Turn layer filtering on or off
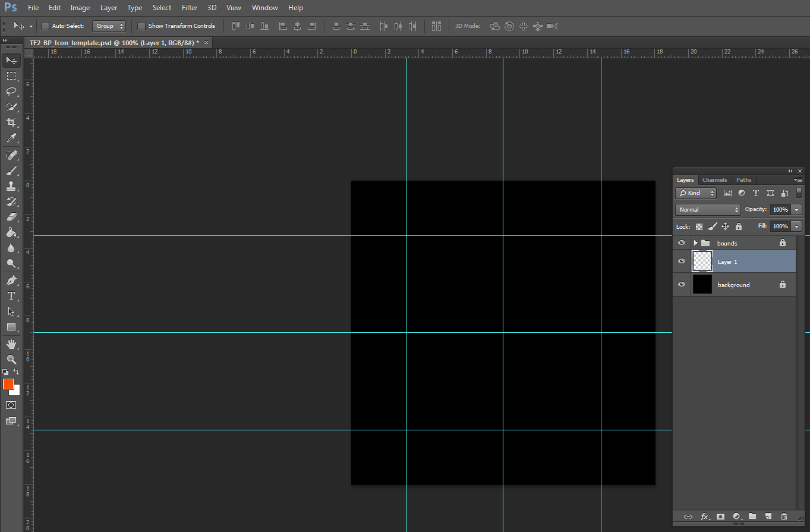 (799, 193)
